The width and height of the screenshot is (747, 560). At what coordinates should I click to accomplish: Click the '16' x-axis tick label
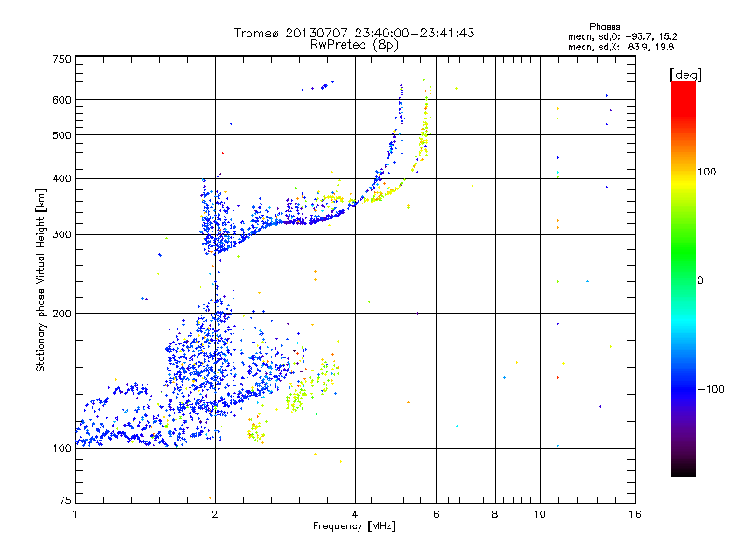click(635, 514)
